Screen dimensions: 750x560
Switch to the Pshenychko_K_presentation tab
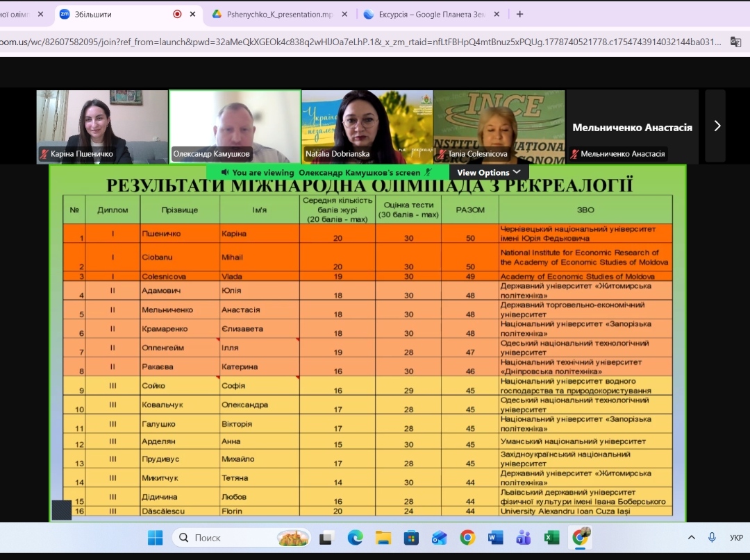[280, 15]
